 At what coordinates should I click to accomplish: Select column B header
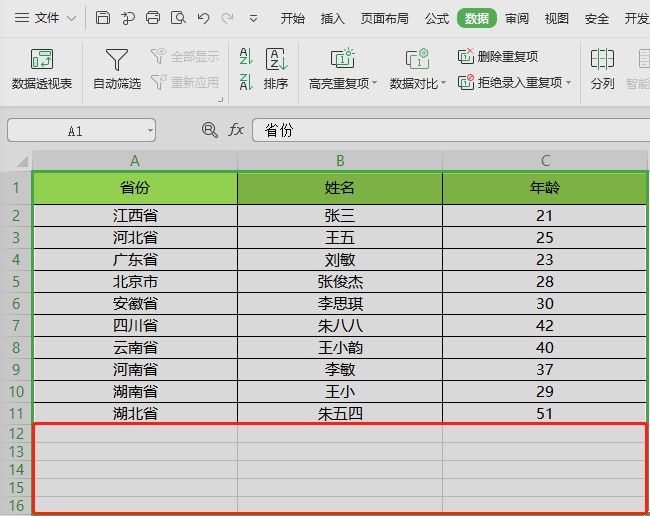340,160
